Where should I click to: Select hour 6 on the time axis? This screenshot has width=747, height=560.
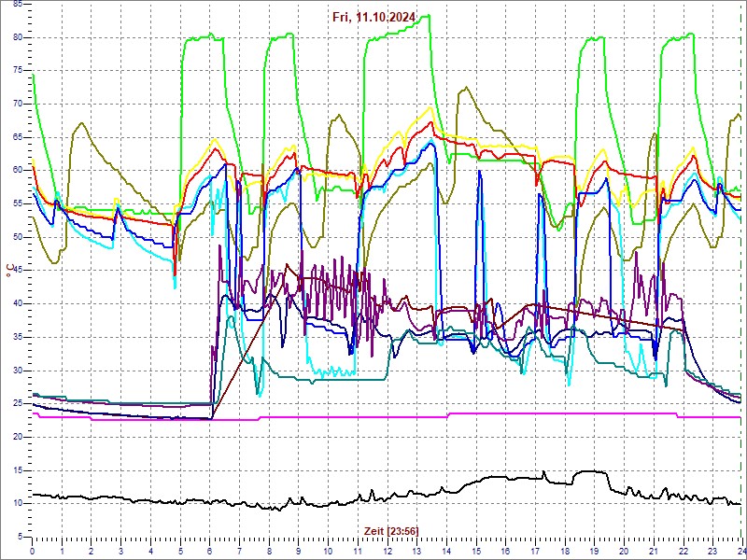tap(209, 551)
